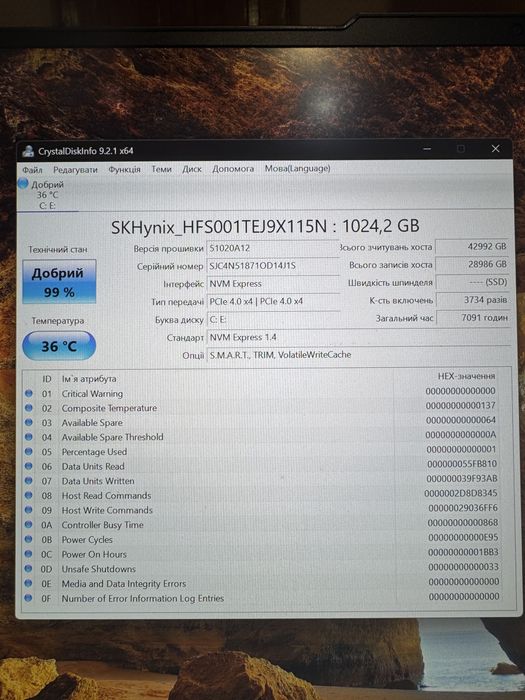Click the status dot for Composite Temperature
Image resolution: width=525 pixels, height=700 pixels.
click(x=29, y=408)
